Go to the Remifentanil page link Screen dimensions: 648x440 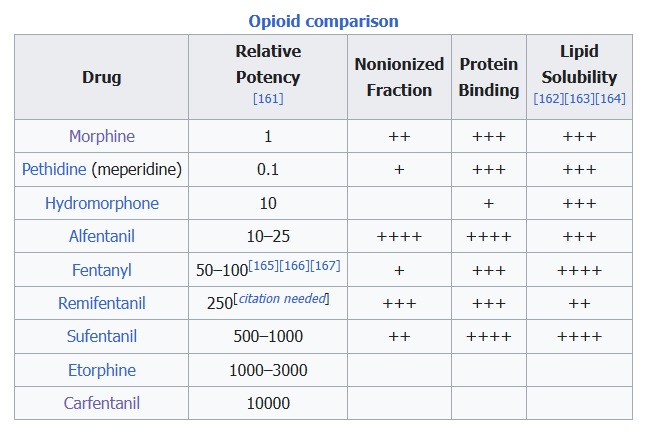(x=101, y=303)
